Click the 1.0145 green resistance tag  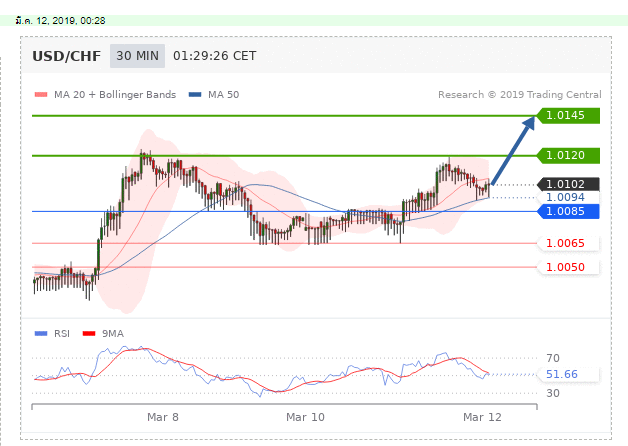point(568,115)
